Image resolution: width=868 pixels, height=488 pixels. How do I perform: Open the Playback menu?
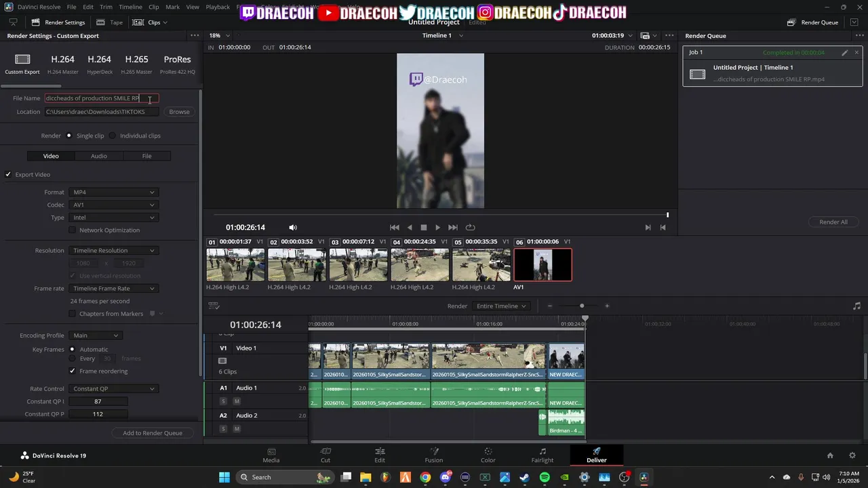218,7
